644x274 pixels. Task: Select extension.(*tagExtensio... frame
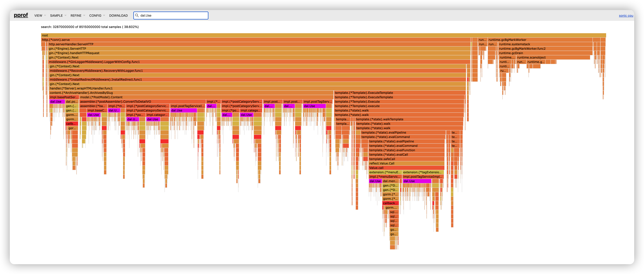click(423, 172)
